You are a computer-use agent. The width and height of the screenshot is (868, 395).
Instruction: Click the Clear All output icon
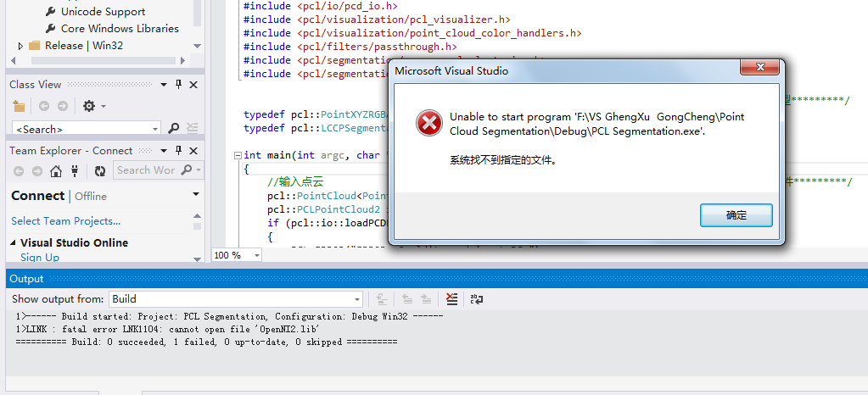(x=451, y=299)
